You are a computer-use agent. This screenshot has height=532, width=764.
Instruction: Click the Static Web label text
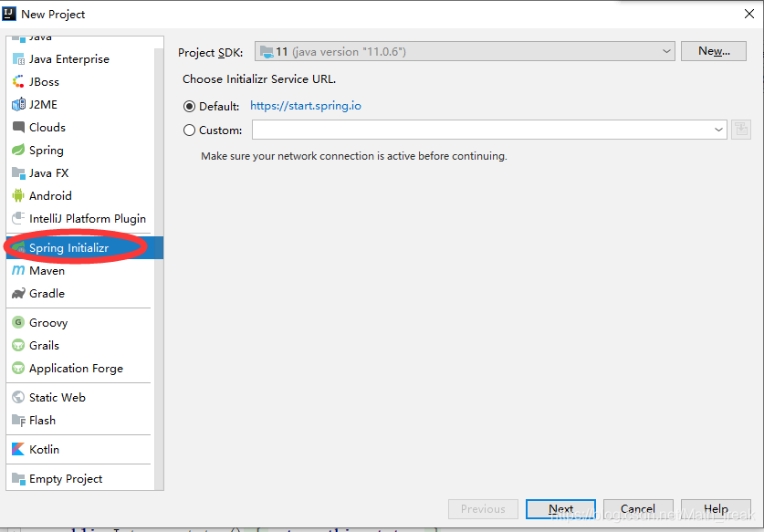(x=57, y=398)
